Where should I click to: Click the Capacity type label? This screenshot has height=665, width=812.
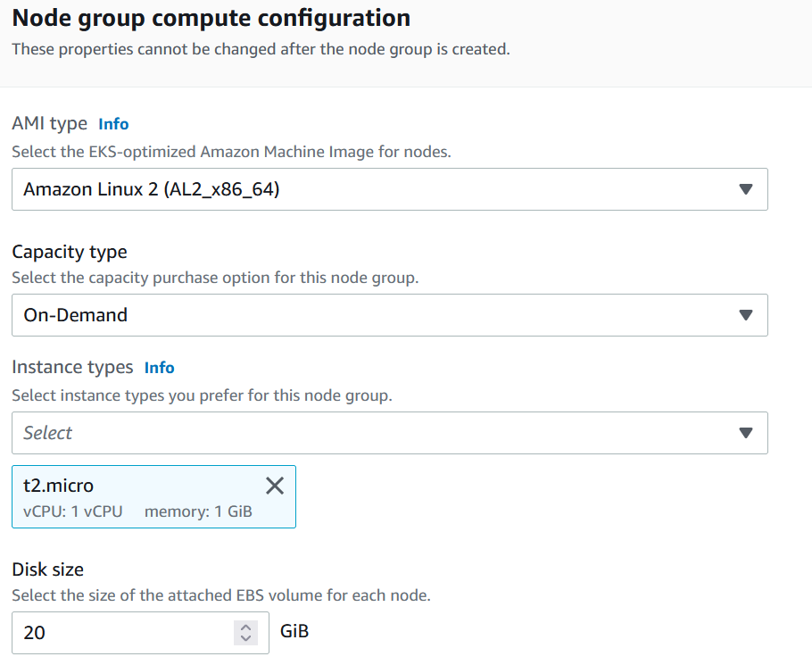70,252
